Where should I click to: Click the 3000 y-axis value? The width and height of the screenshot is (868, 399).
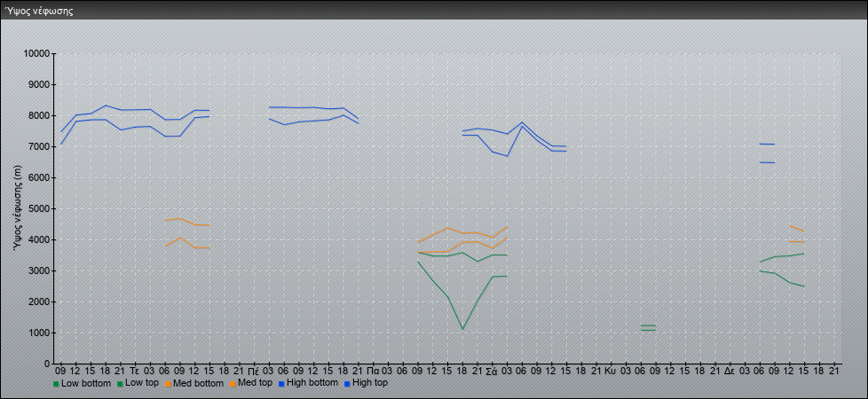(x=39, y=270)
